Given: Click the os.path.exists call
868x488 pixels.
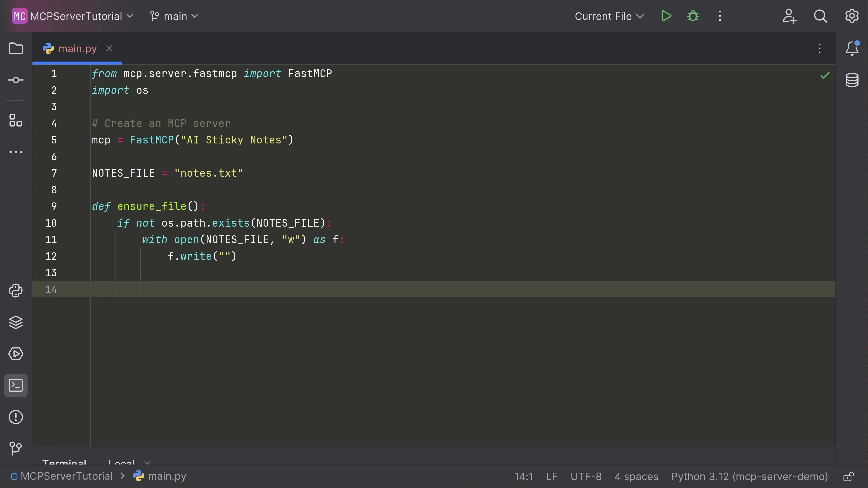Looking at the screenshot, I should pyautogui.click(x=243, y=223).
